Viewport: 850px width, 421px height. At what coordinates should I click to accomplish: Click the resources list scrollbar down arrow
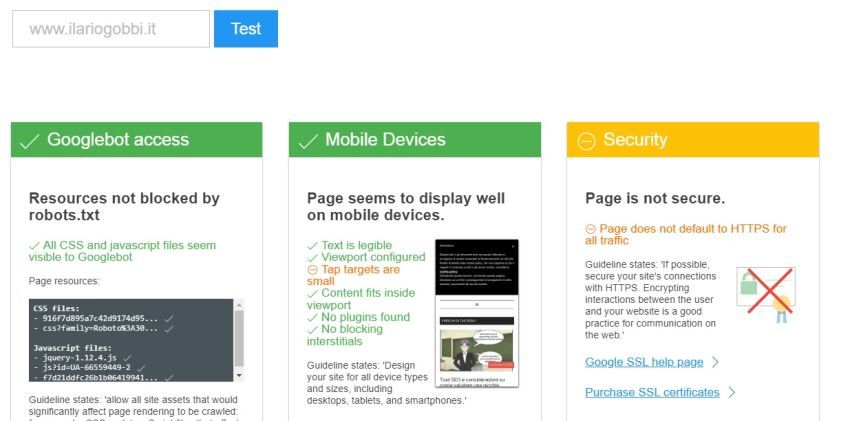click(x=239, y=375)
